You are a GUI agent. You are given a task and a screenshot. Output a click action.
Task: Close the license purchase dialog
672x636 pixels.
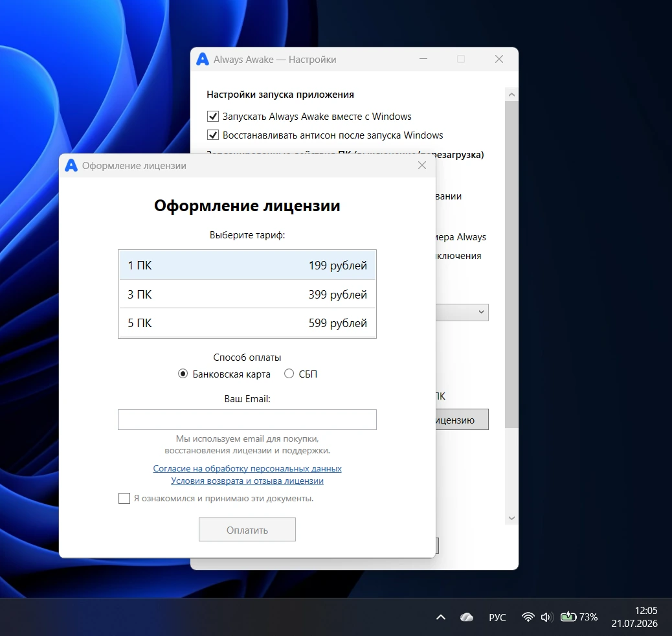tap(422, 166)
